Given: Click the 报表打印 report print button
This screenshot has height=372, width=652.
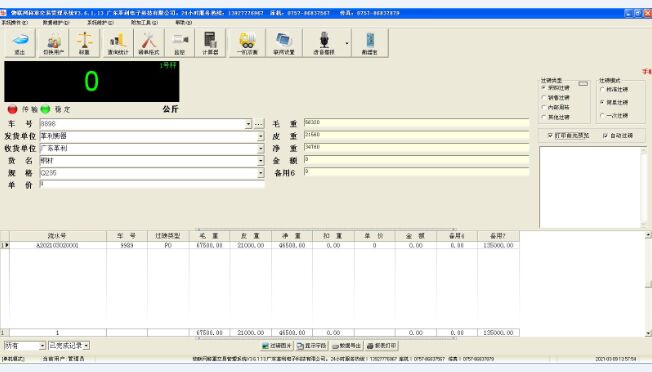Looking at the screenshot, I should click(381, 345).
